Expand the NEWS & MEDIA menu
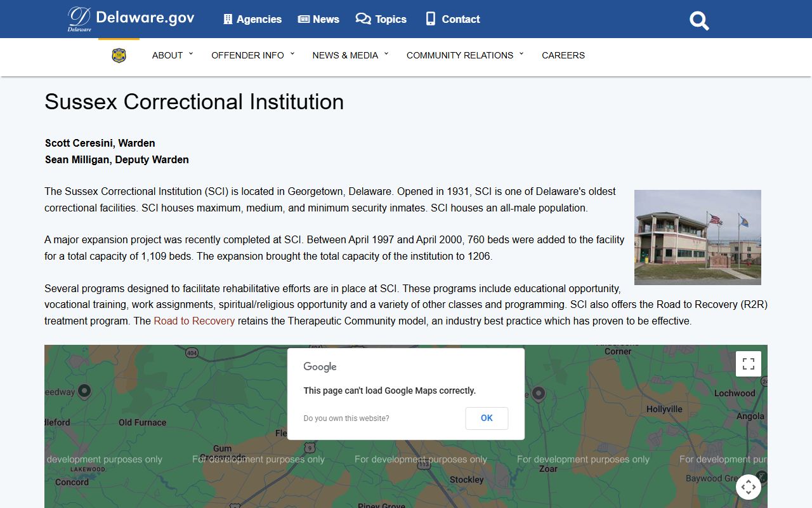The image size is (812, 508). [350, 55]
